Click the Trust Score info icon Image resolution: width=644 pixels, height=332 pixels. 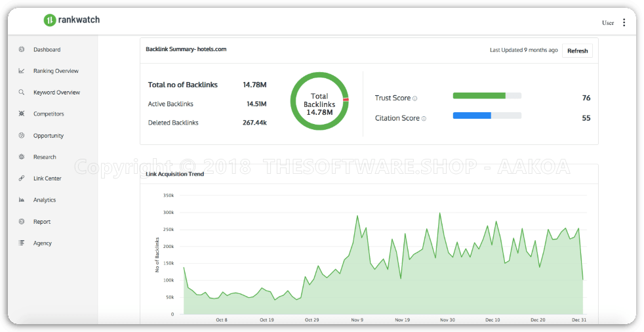tap(415, 98)
